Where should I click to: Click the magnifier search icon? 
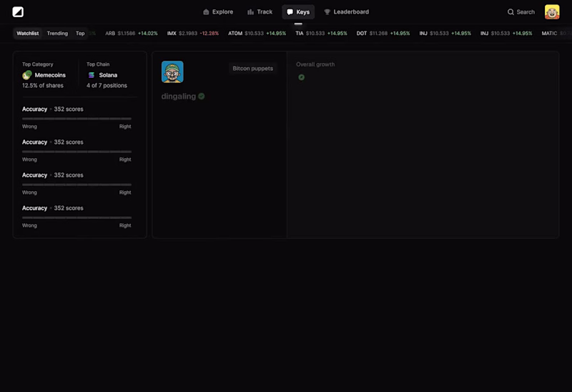(511, 12)
